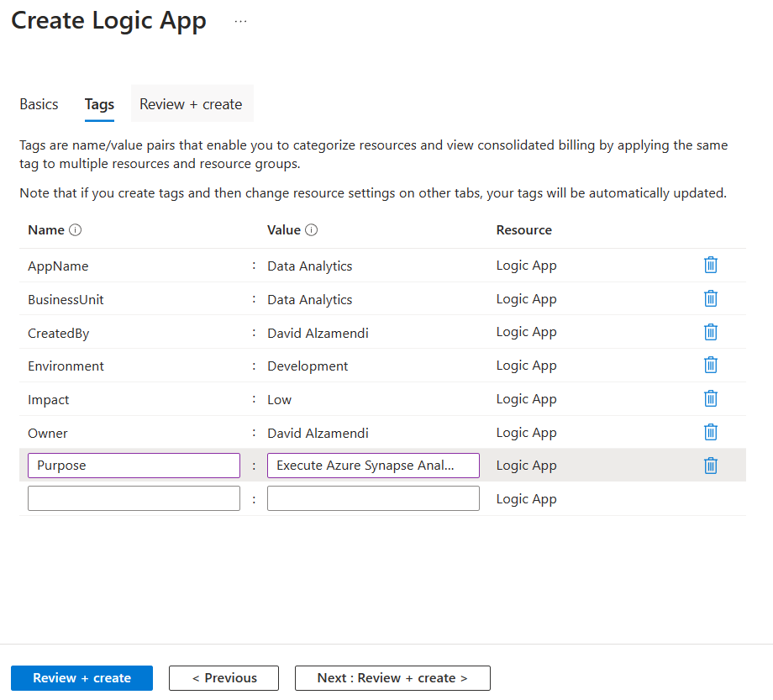The image size is (773, 700).
Task: Open the ellipsis menu beside Create Logic App
Action: pyautogui.click(x=240, y=21)
